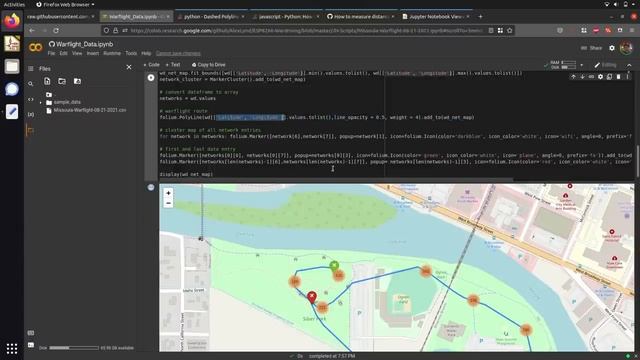Open the File menu
The image size is (640, 360).
(51, 53)
